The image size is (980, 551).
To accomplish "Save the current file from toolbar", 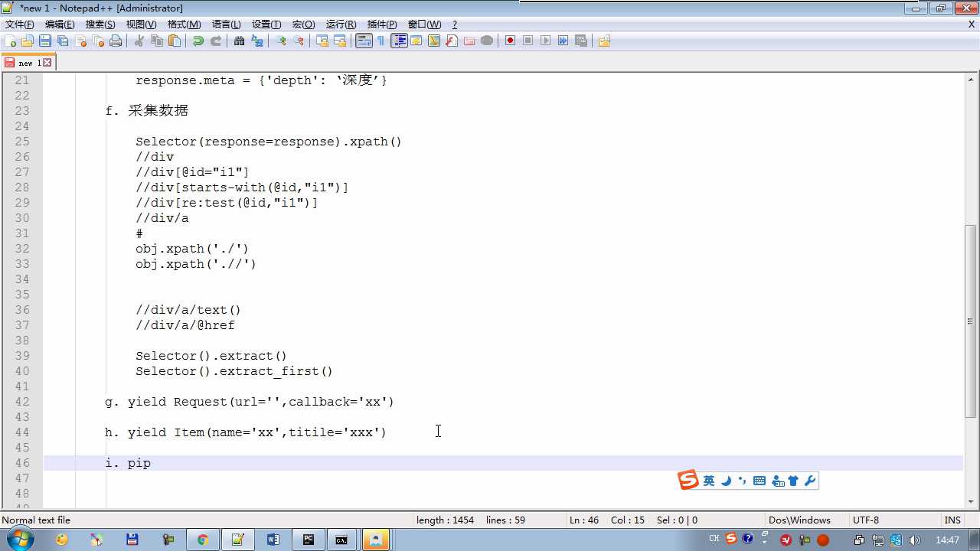I will tap(45, 41).
